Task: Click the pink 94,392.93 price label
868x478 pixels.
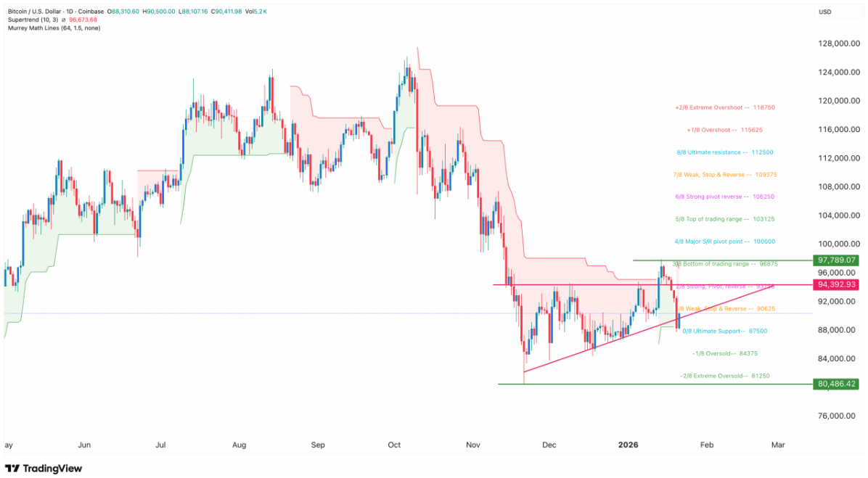Action: point(837,284)
